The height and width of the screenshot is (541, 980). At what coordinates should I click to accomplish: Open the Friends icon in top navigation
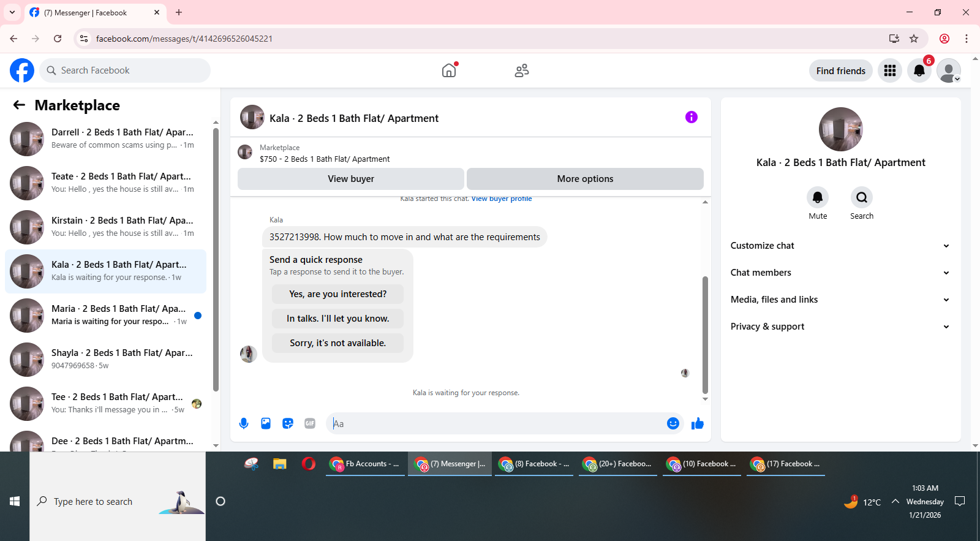pyautogui.click(x=522, y=70)
